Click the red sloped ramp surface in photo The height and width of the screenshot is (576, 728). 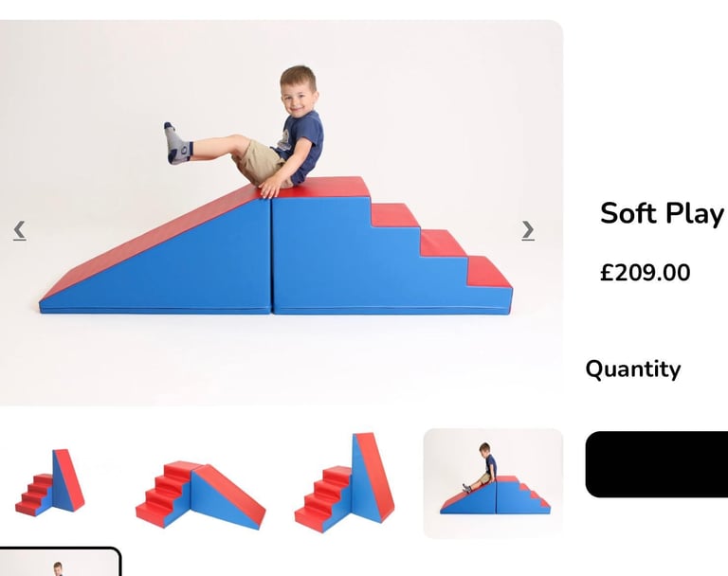(x=154, y=240)
